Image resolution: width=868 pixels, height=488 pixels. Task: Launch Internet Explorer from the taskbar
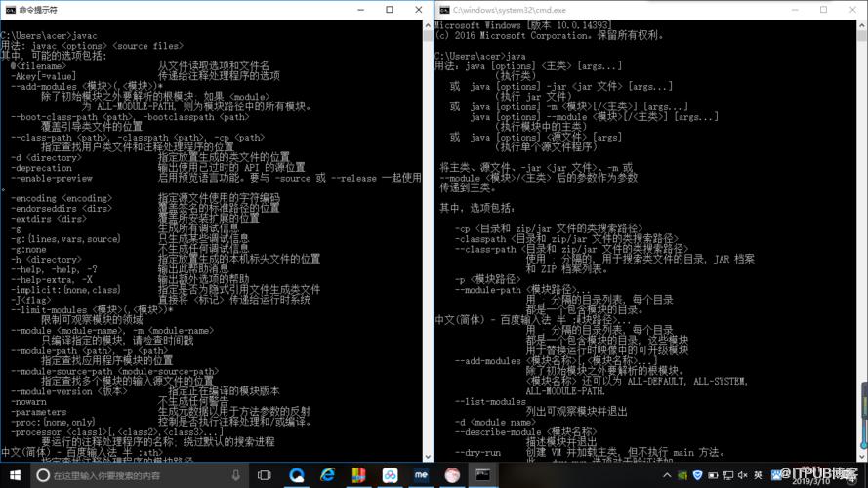(328, 475)
